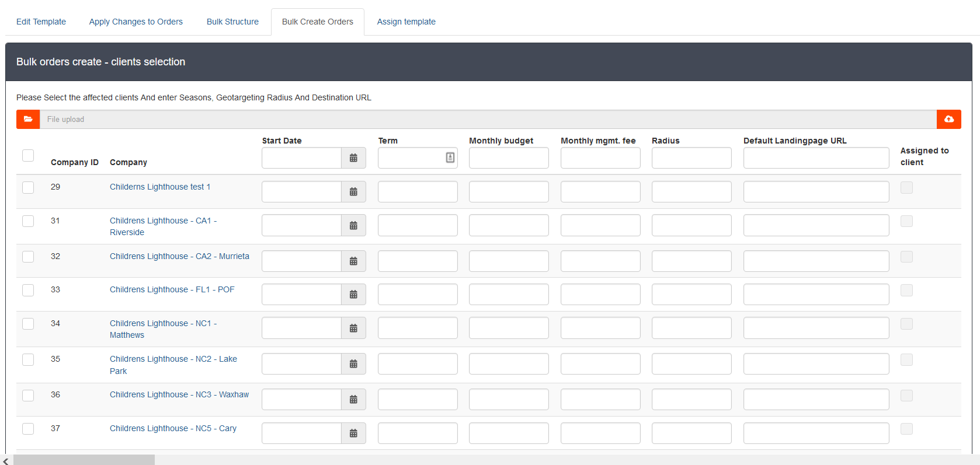The height and width of the screenshot is (465, 980).
Task: Focus the header Monthly mgmt. fee input
Action: click(x=600, y=158)
